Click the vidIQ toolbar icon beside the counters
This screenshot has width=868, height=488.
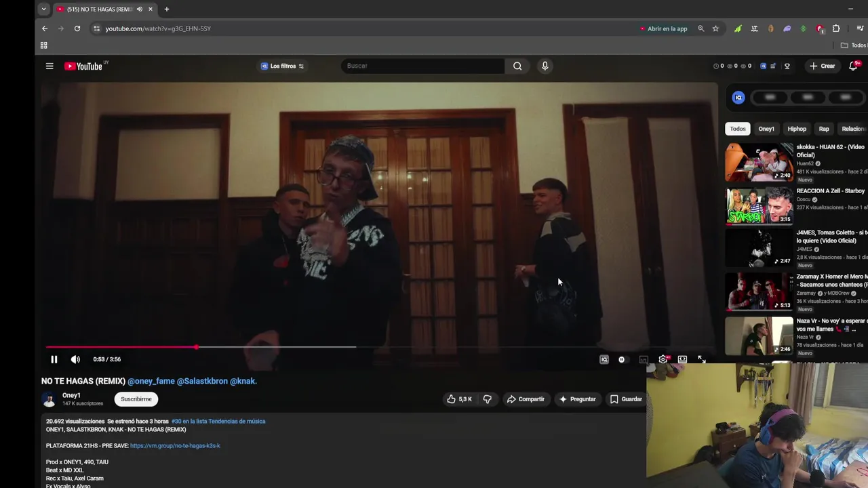(763, 66)
